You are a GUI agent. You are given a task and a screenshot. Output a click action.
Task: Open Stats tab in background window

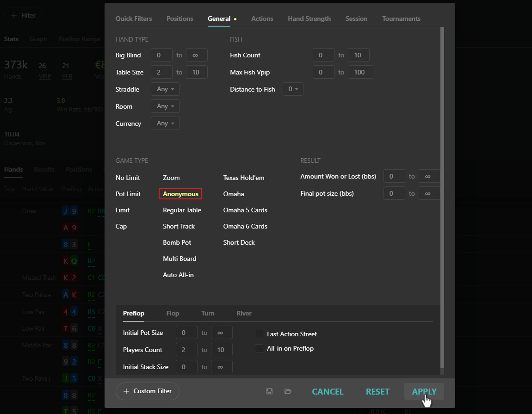pyautogui.click(x=11, y=39)
